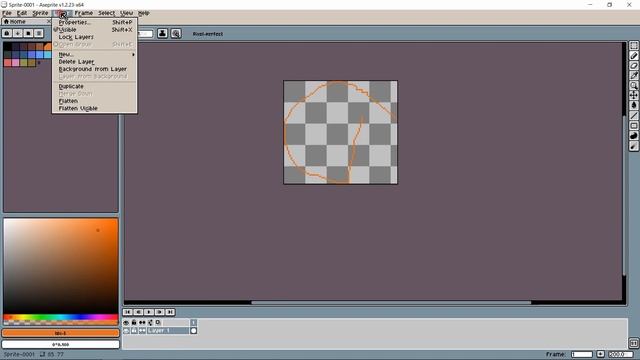The height and width of the screenshot is (360, 640).
Task: Click the palette presets icon
Action: (28, 33)
